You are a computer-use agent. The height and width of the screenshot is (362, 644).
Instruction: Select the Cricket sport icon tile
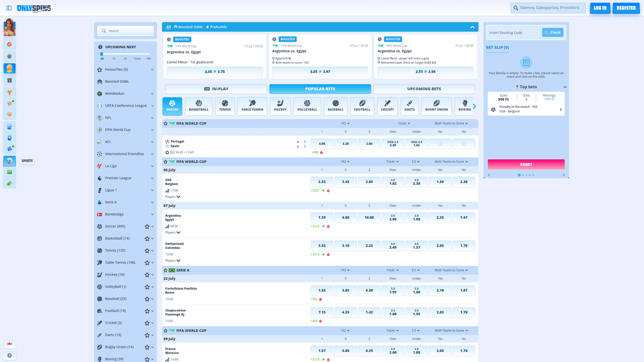point(387,106)
